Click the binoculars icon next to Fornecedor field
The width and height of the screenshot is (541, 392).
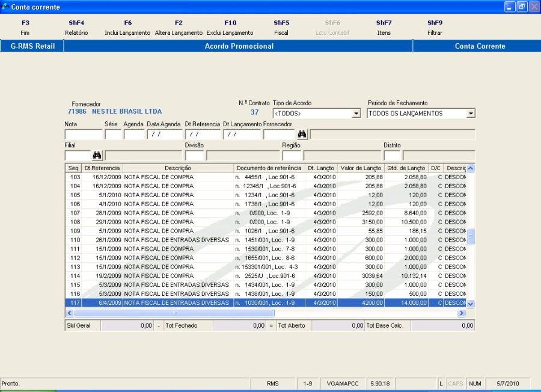point(302,134)
